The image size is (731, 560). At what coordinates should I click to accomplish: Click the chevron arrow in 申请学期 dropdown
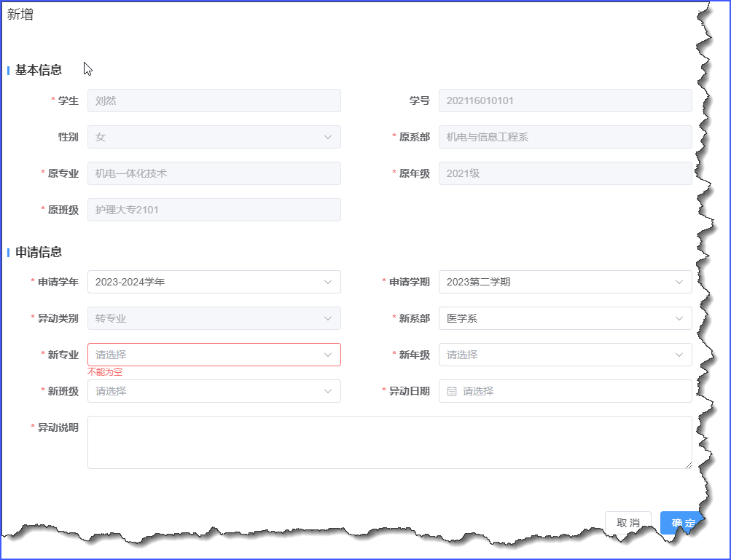point(679,282)
